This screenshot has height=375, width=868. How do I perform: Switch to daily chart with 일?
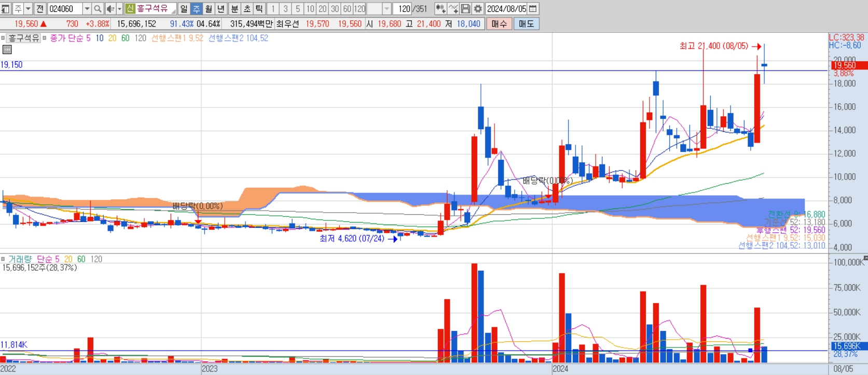(184, 9)
